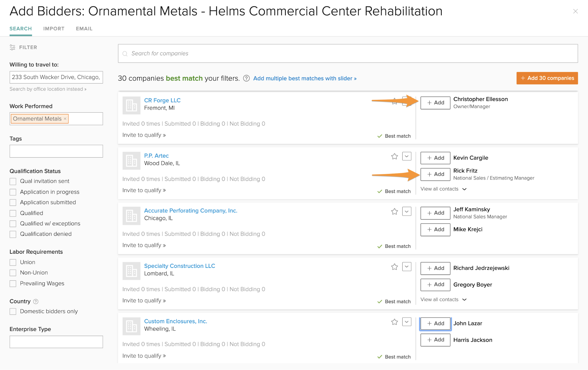Open Specialty Construction LLC dropdown menu

(x=407, y=267)
